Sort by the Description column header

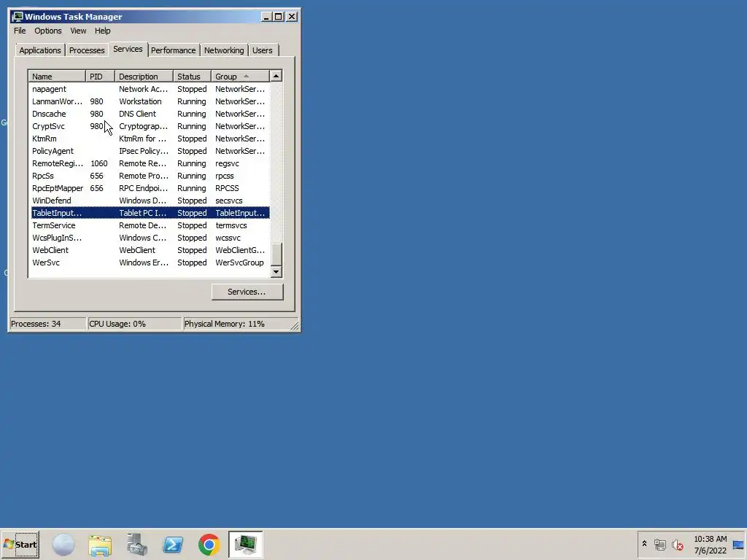point(144,76)
